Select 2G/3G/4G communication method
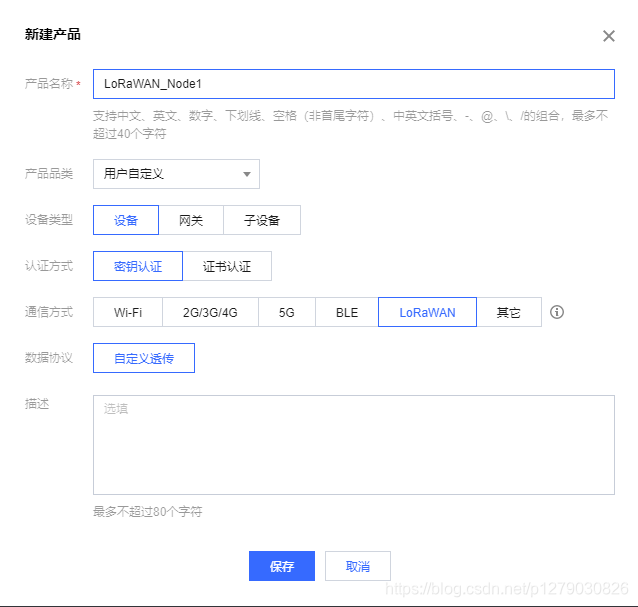638x607 pixels. click(x=210, y=312)
